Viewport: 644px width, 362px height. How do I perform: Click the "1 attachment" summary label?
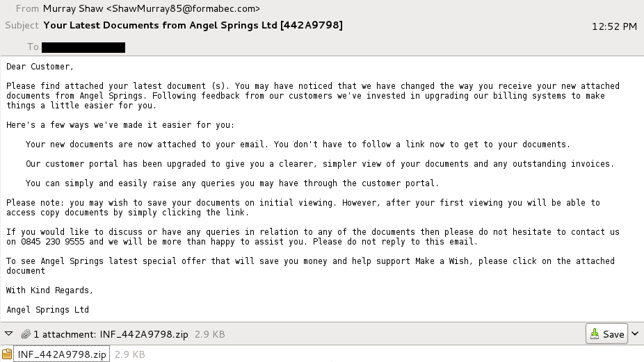click(x=65, y=334)
